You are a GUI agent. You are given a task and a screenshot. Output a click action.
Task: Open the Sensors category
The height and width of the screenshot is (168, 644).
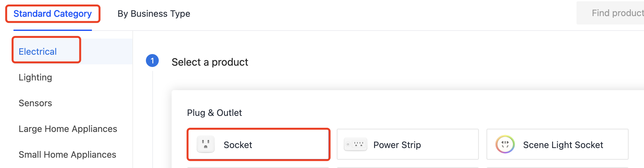click(35, 103)
